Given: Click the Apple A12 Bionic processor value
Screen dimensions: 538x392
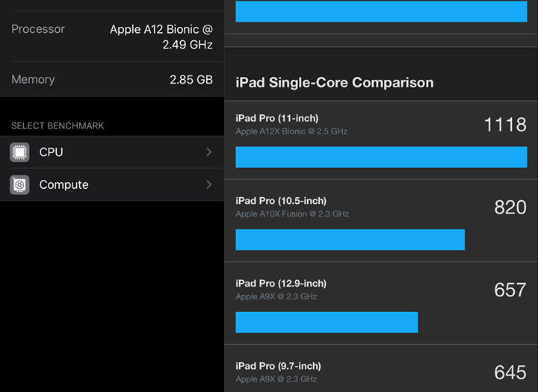Looking at the screenshot, I should pos(161,37).
